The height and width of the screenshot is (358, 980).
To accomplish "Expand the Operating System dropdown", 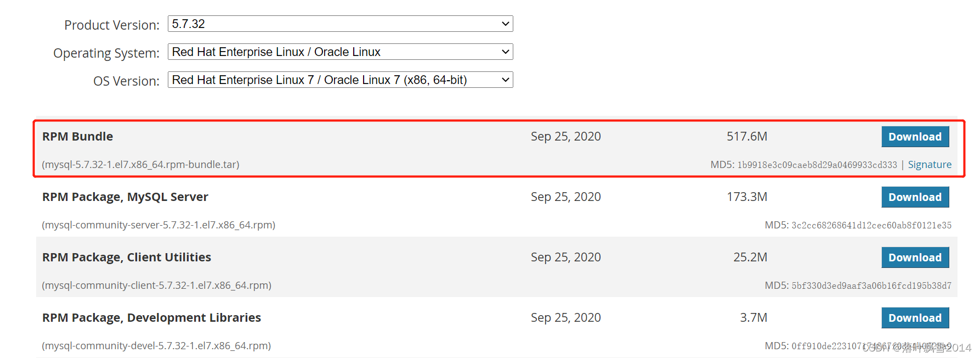I will click(x=340, y=52).
